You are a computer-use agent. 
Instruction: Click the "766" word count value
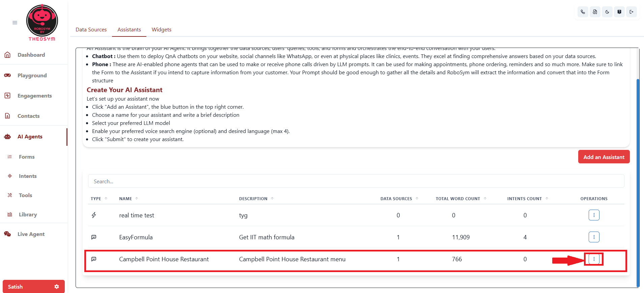point(457,259)
